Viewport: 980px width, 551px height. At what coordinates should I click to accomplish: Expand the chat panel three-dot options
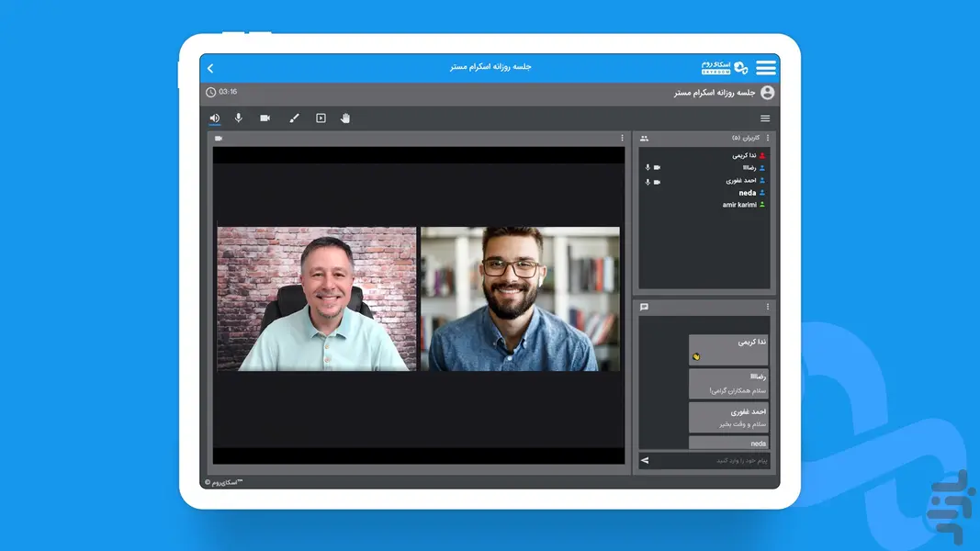click(x=768, y=307)
